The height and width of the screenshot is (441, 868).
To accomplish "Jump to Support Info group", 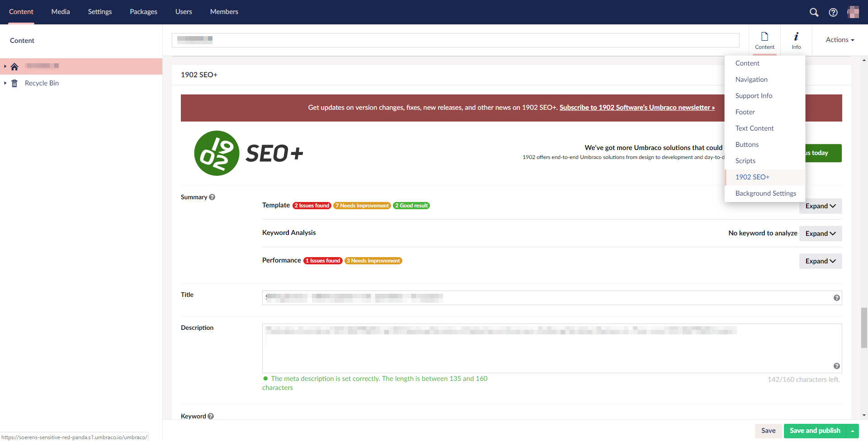I will pos(765,96).
